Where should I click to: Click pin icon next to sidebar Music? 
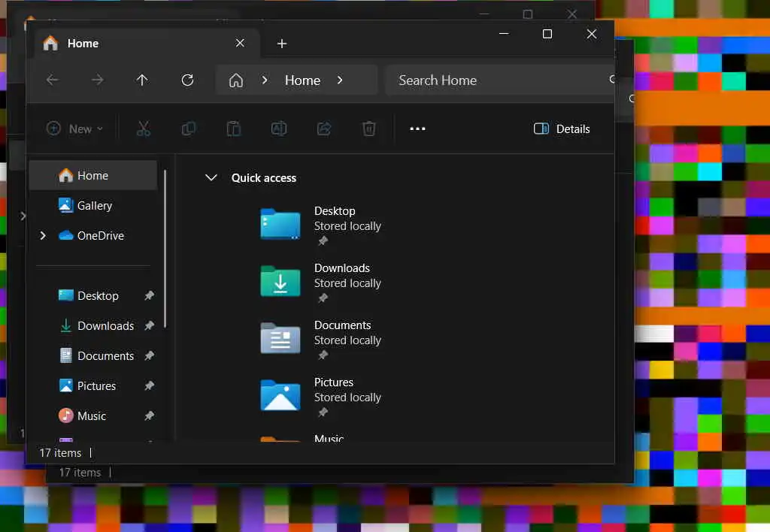(x=150, y=416)
